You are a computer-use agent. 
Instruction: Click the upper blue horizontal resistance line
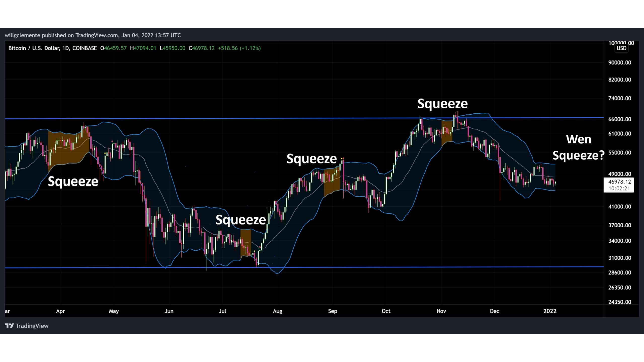click(x=252, y=118)
